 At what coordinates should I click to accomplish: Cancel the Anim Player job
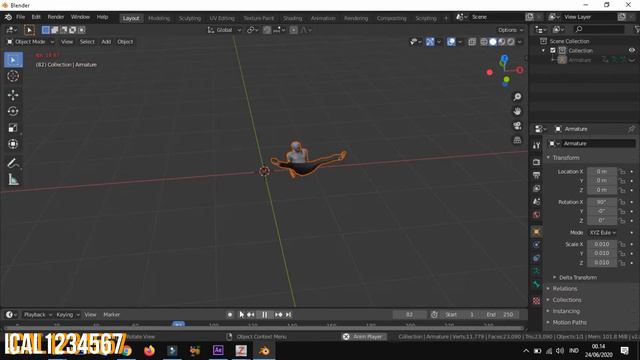point(346,337)
